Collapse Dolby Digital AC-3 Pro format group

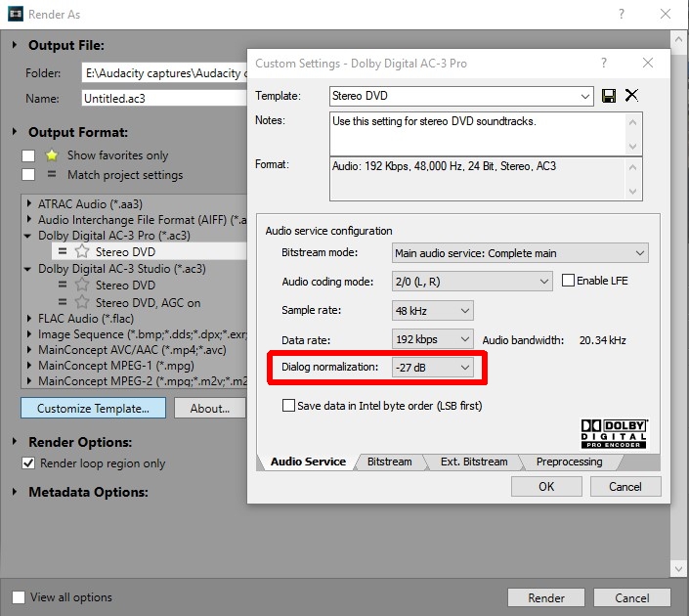27,236
